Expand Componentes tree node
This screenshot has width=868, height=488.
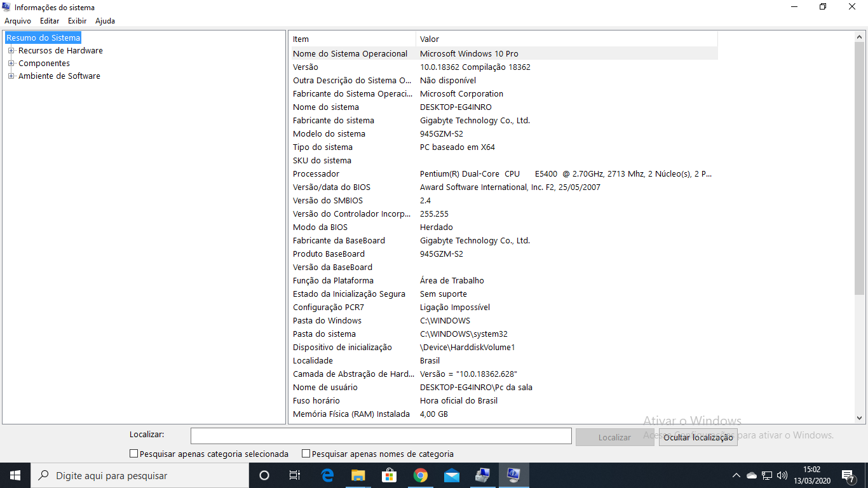coord(11,63)
